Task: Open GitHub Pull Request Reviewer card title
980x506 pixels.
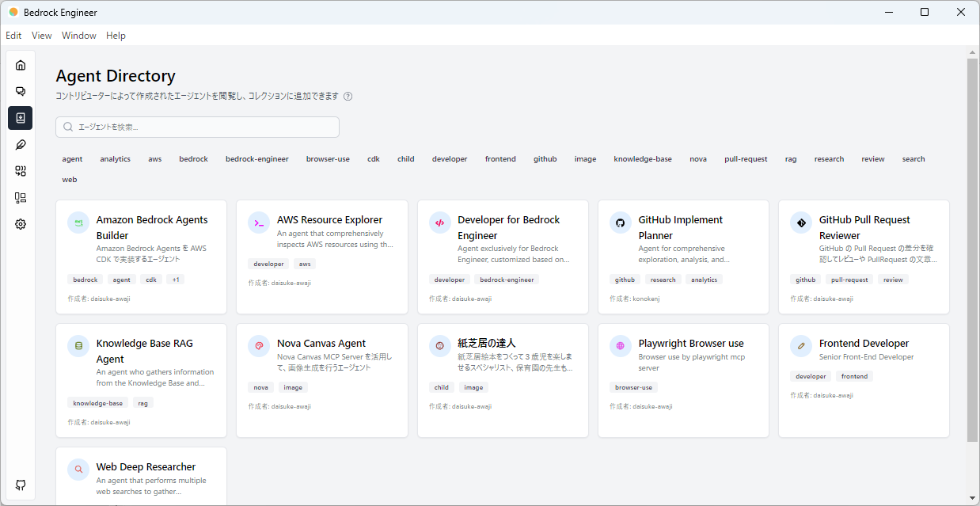Action: [864, 227]
